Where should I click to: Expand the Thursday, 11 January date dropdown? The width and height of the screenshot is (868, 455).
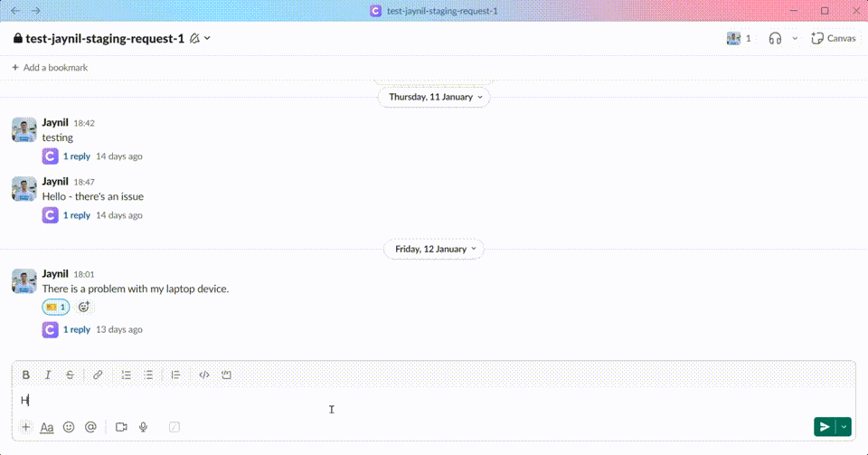434,97
